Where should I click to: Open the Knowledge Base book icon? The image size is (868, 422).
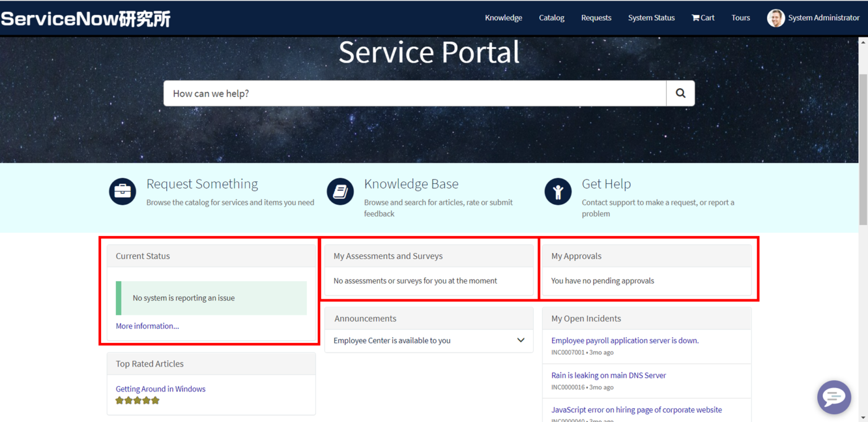[340, 191]
